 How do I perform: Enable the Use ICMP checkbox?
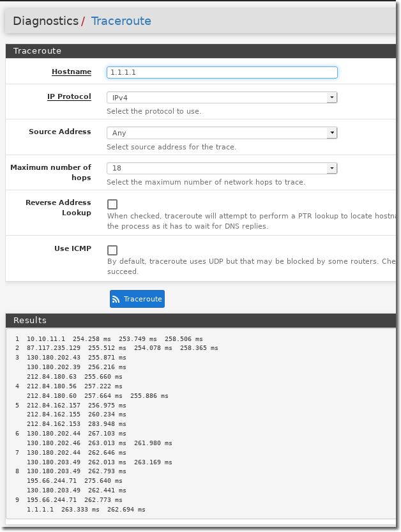112,250
